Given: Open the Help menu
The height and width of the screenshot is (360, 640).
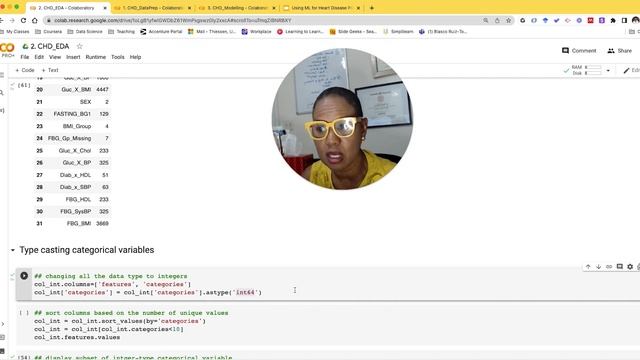Looking at the screenshot, I should pyautogui.click(x=136, y=57).
